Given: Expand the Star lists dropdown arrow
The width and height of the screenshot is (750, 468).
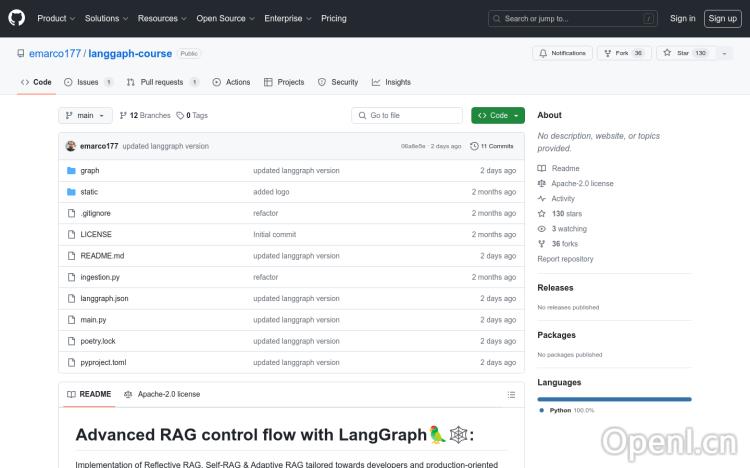Looking at the screenshot, I should pos(724,53).
